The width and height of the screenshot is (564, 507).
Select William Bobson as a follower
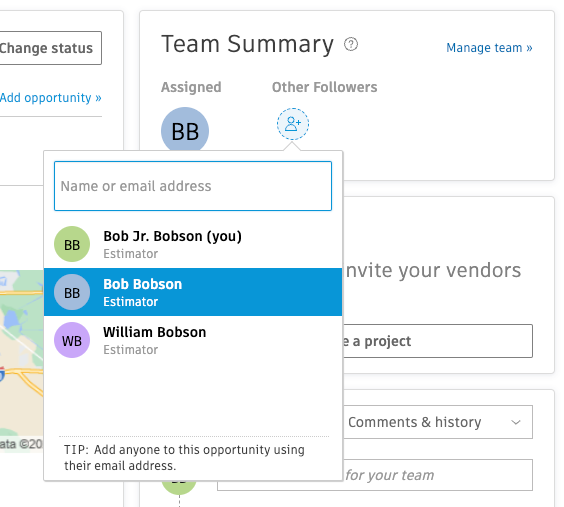pyautogui.click(x=193, y=340)
